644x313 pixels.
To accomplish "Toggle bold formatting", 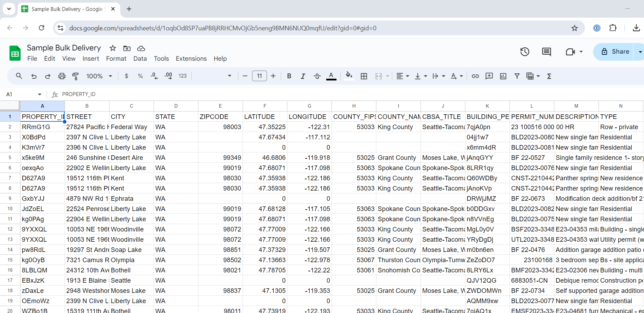I will (289, 76).
